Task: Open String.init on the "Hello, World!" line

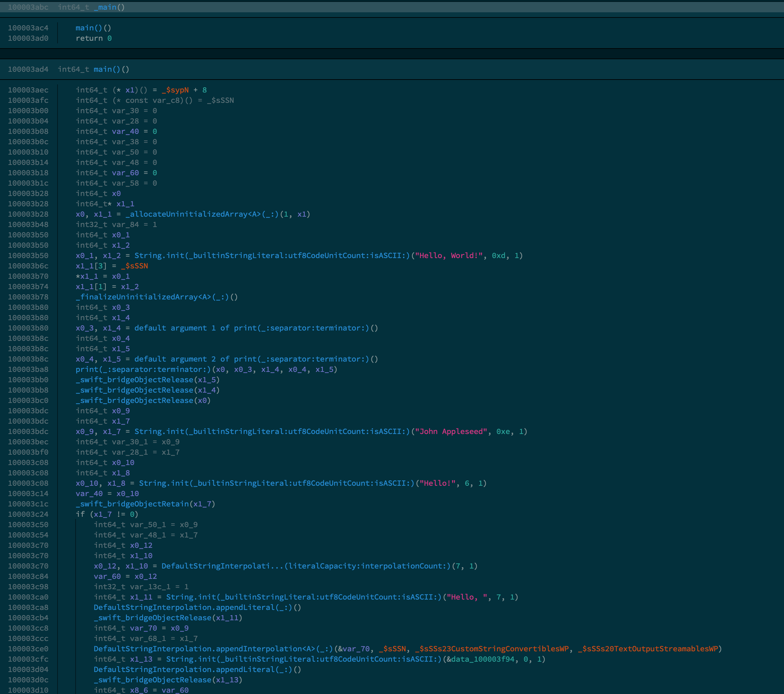Action: pos(272,256)
